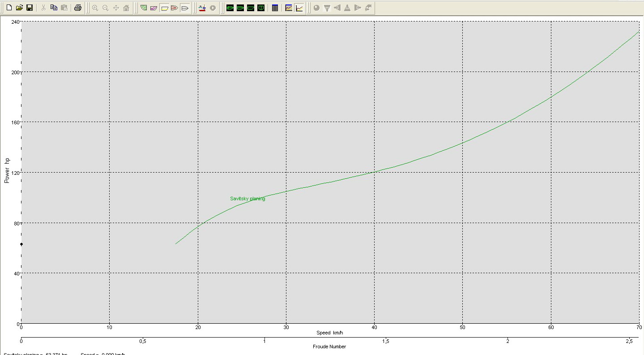Open third green hull window icon

tap(251, 8)
